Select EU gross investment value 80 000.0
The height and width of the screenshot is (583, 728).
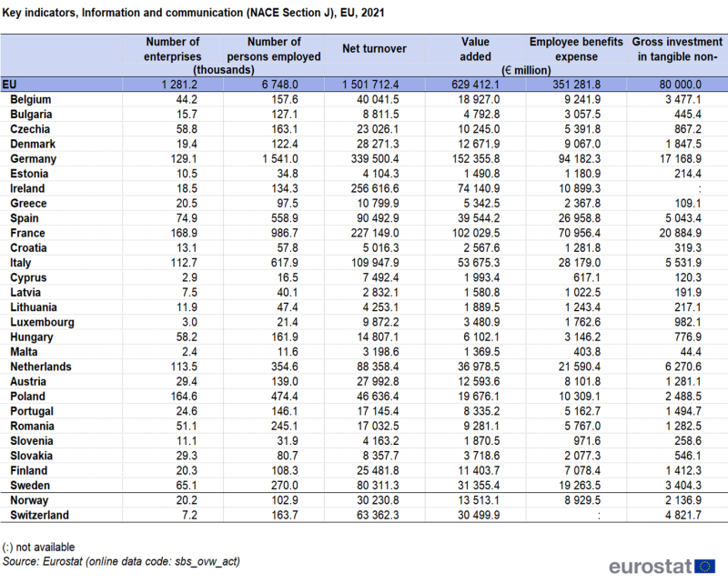tap(680, 85)
